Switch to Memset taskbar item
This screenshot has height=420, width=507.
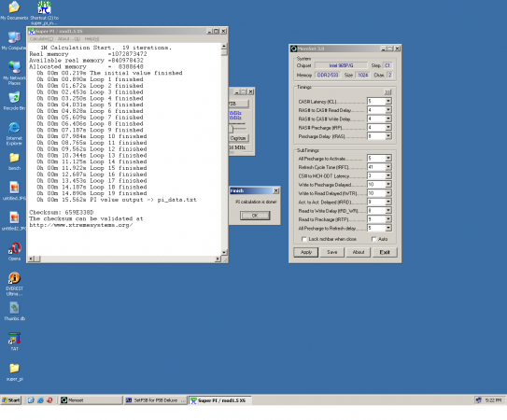(x=92, y=400)
